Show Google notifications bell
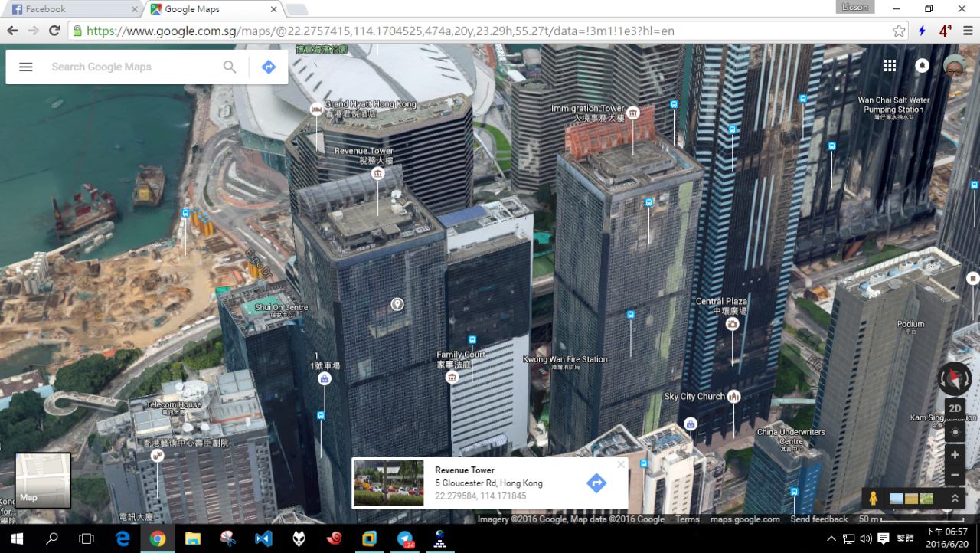The width and height of the screenshot is (980, 553). [922, 66]
